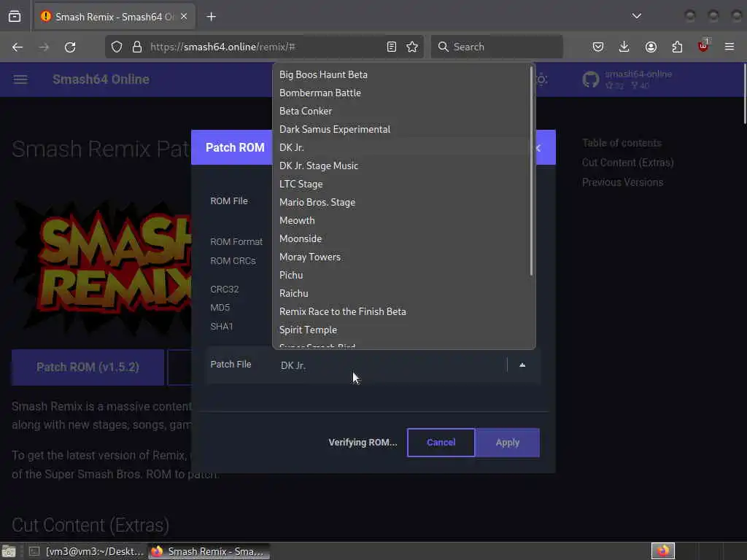This screenshot has width=747, height=560.
Task: Click the browser Search box
Action: pos(497,47)
